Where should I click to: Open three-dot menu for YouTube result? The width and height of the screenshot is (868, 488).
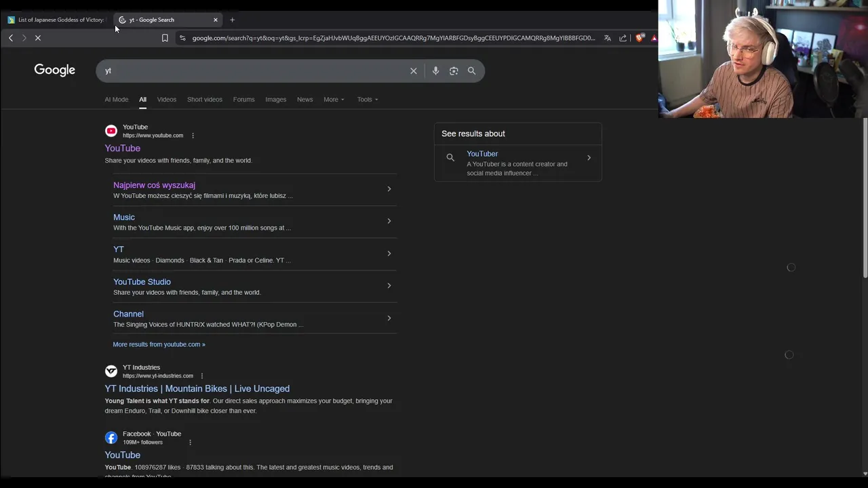click(193, 136)
